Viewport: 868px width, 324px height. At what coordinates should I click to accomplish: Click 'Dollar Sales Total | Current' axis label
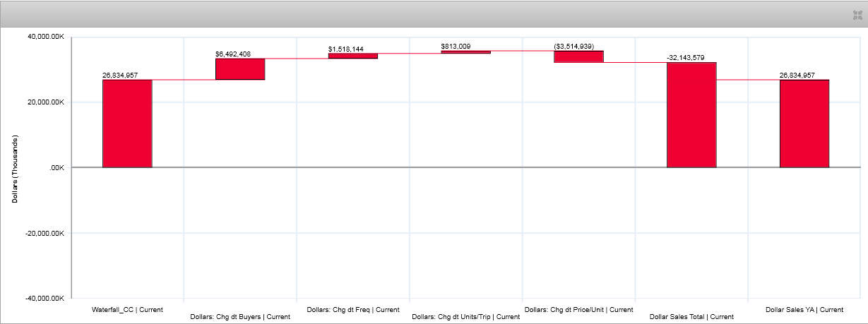(x=691, y=317)
